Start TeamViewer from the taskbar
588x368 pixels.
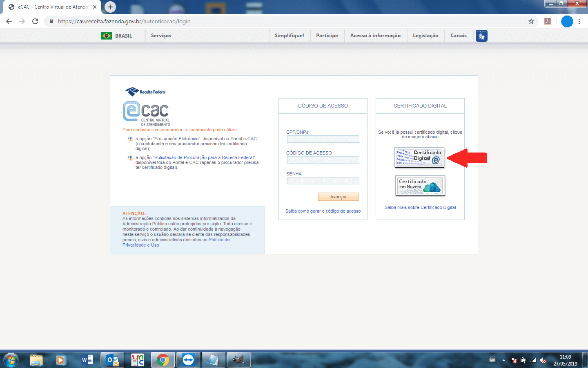point(188,360)
